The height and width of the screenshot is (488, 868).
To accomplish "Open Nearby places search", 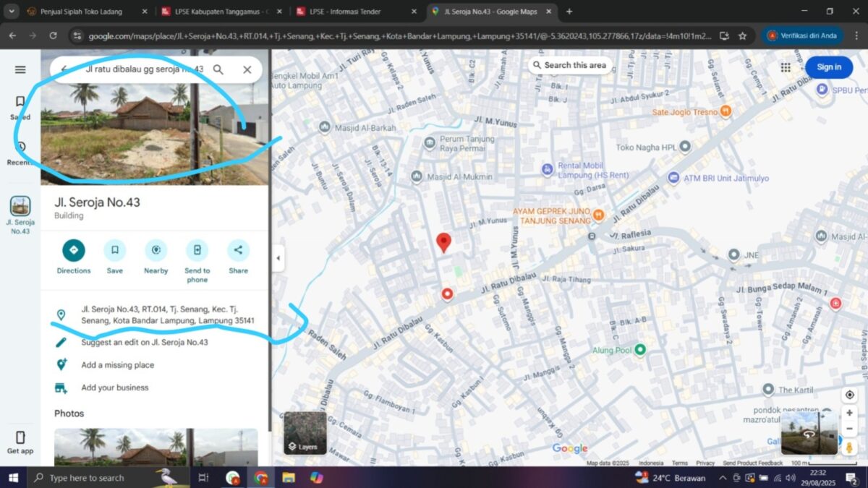I will click(x=156, y=251).
